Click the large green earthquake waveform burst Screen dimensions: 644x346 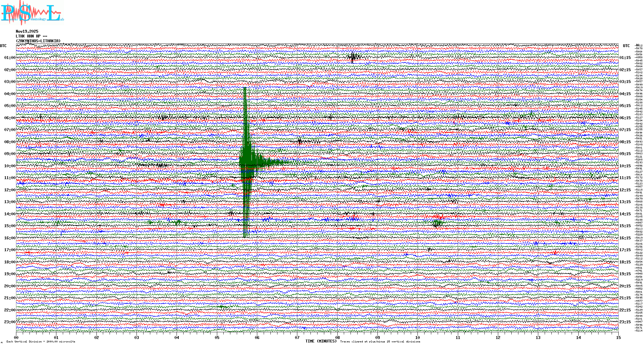[x=246, y=159]
